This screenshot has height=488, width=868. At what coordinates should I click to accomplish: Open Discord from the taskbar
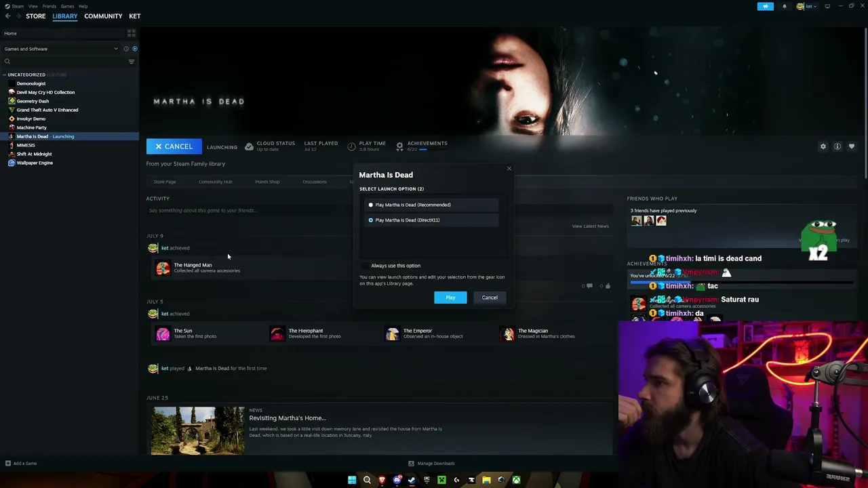point(397,480)
